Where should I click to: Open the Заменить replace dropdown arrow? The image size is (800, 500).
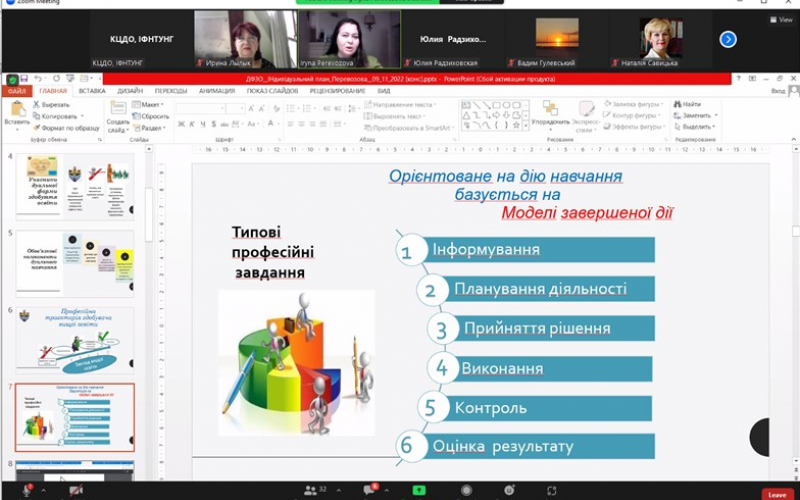716,115
